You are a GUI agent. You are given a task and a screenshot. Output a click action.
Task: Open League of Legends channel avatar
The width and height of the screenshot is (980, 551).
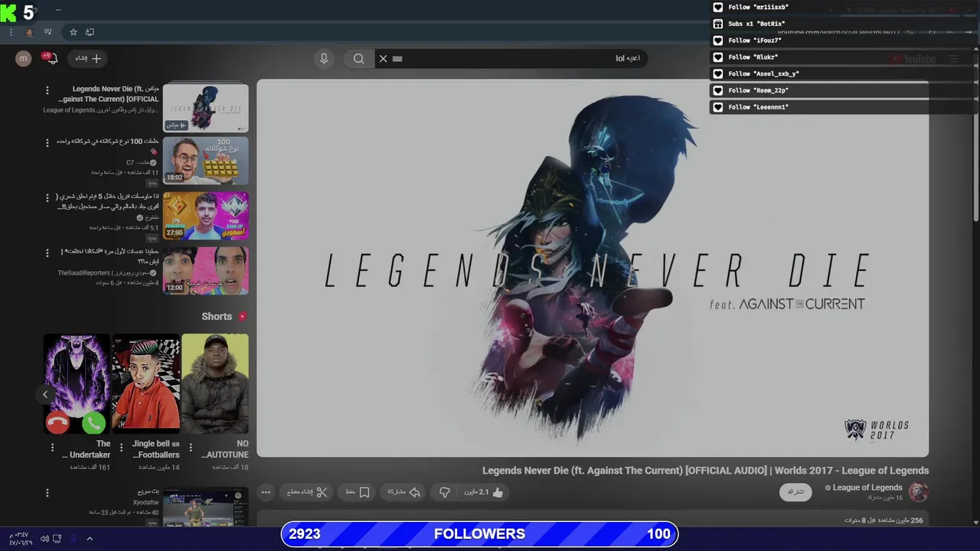coord(919,492)
